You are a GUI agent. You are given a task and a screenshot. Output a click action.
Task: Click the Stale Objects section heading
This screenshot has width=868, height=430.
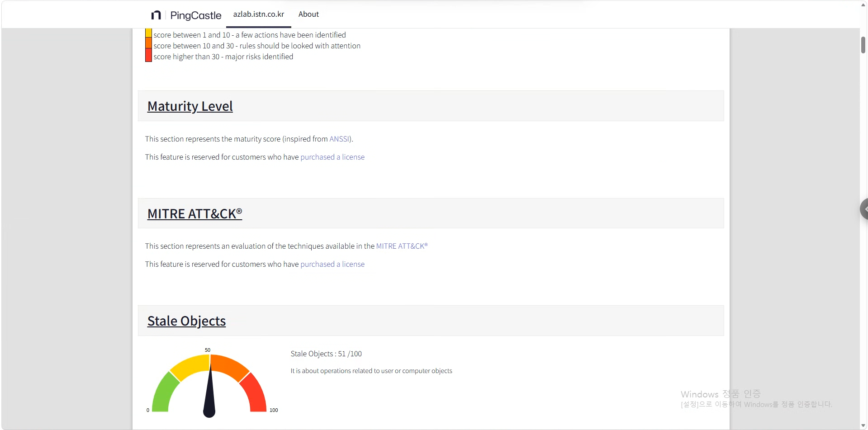[x=186, y=321]
